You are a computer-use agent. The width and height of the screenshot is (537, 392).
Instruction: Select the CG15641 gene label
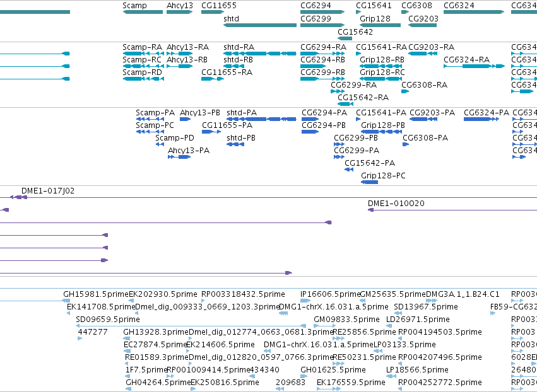point(374,6)
